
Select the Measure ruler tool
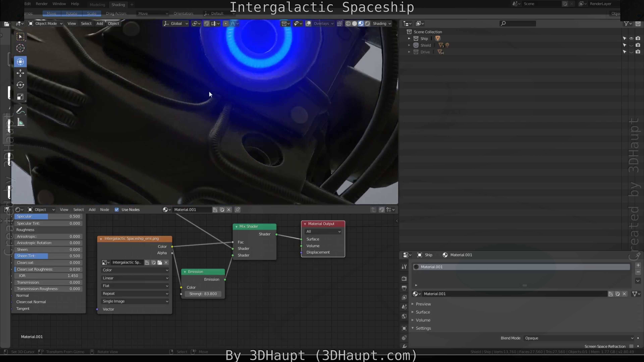point(20,122)
